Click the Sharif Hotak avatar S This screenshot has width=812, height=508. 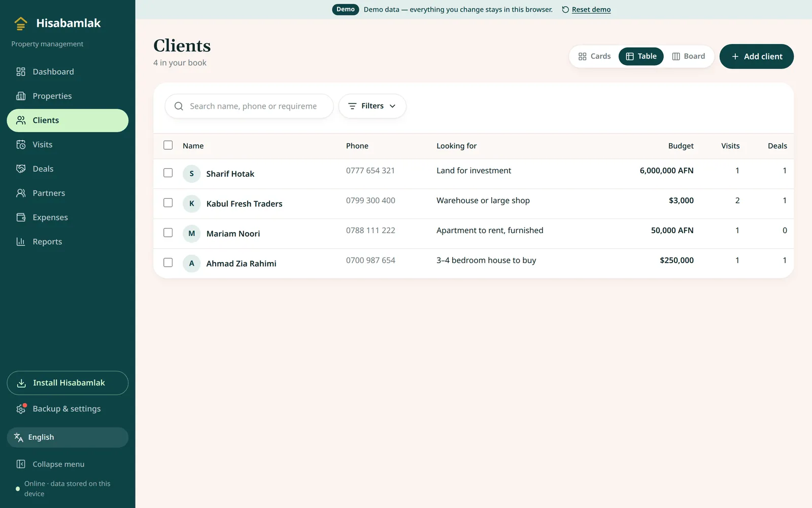click(x=192, y=174)
